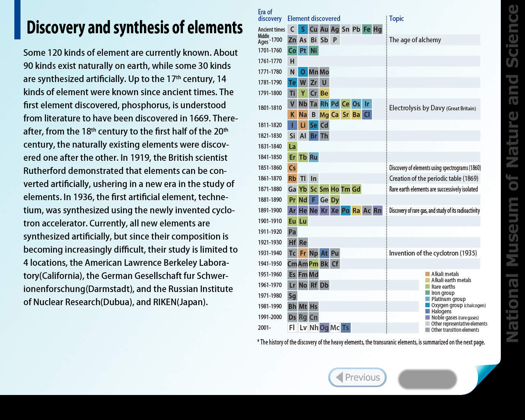Click the Gd element in 1871-1880 row

356,189
